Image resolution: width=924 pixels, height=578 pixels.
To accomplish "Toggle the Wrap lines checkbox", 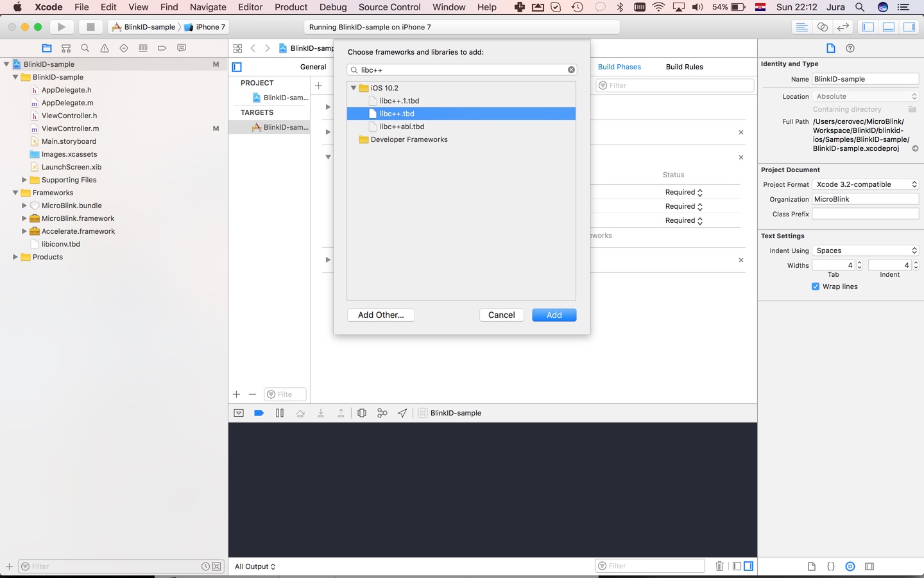I will [x=816, y=286].
